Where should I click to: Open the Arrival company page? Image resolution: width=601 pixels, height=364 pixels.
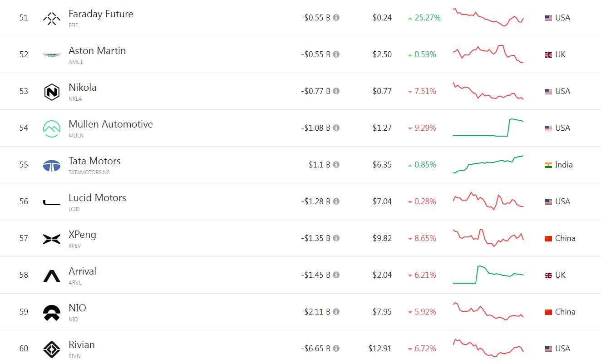(x=82, y=271)
